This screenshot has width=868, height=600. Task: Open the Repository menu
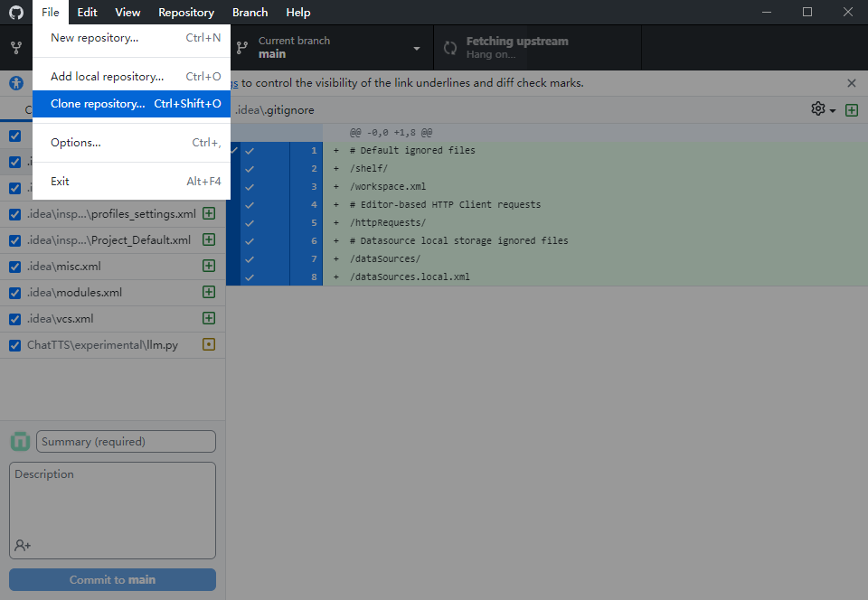pos(185,13)
